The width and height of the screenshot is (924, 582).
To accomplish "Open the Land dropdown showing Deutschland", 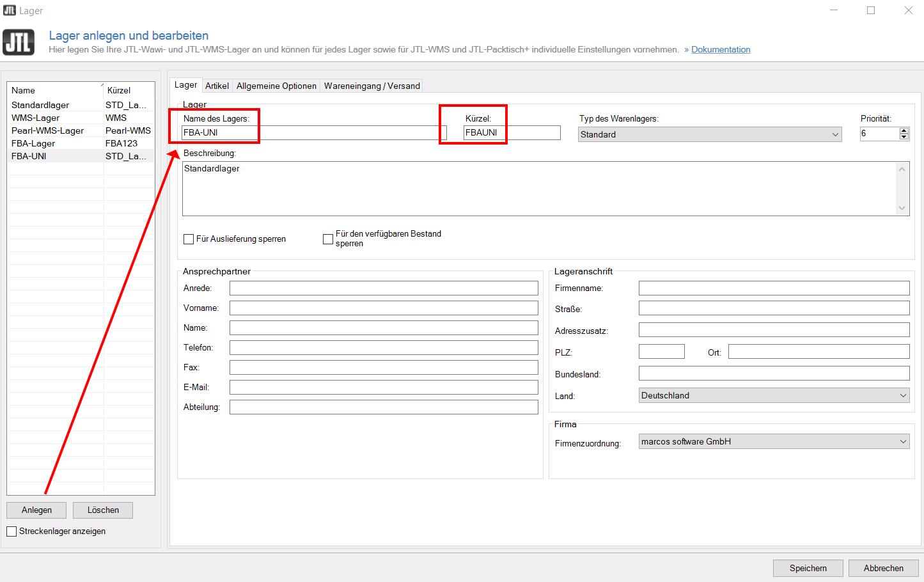I will (x=774, y=395).
